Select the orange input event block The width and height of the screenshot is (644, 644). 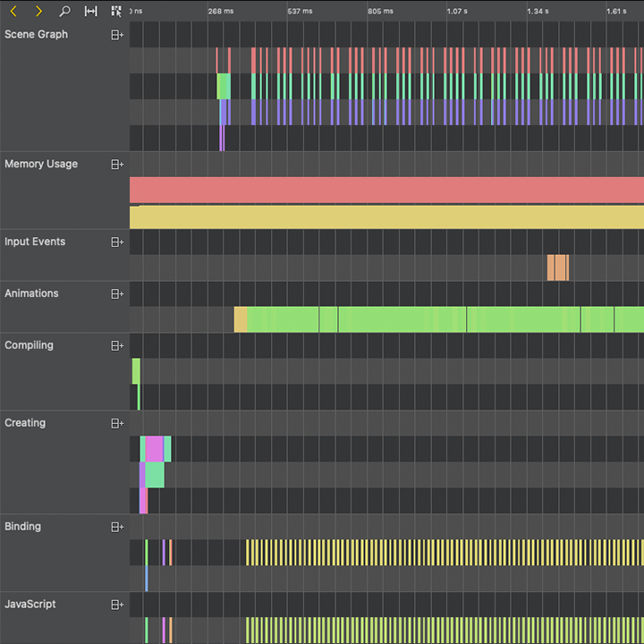[557, 267]
